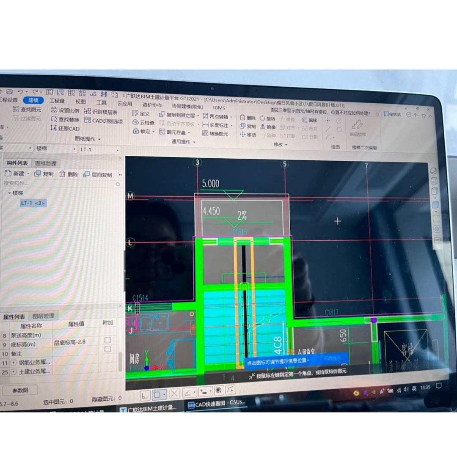Click 删除 delete in modify group
Screen dimensions: 457x476
[248, 118]
